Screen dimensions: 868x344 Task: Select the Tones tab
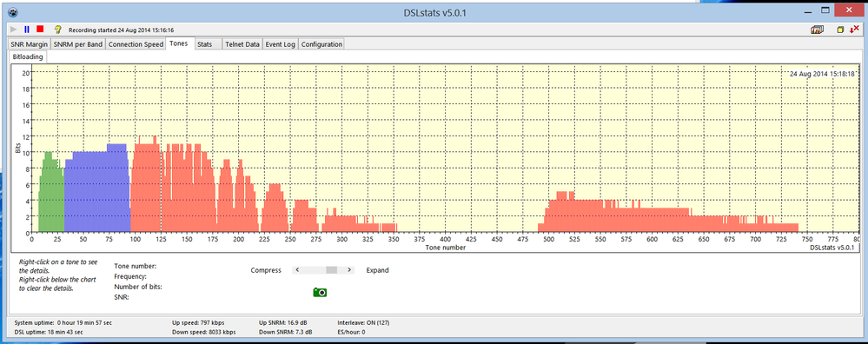click(179, 43)
